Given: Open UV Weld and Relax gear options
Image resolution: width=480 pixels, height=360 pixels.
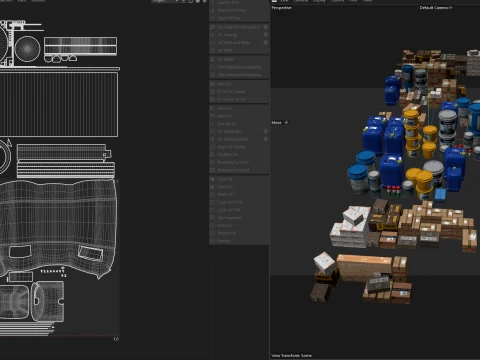Looking at the screenshot, I should [266, 43].
